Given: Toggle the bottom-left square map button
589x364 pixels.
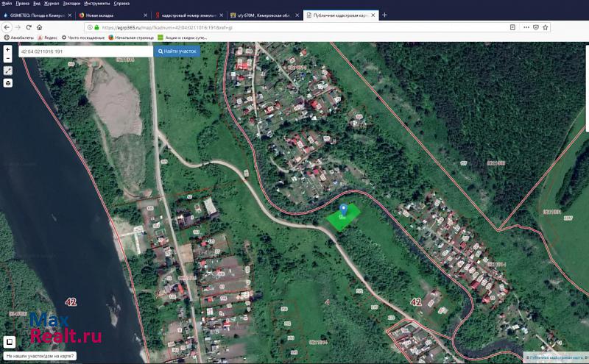Looking at the screenshot, I should pos(9,342).
